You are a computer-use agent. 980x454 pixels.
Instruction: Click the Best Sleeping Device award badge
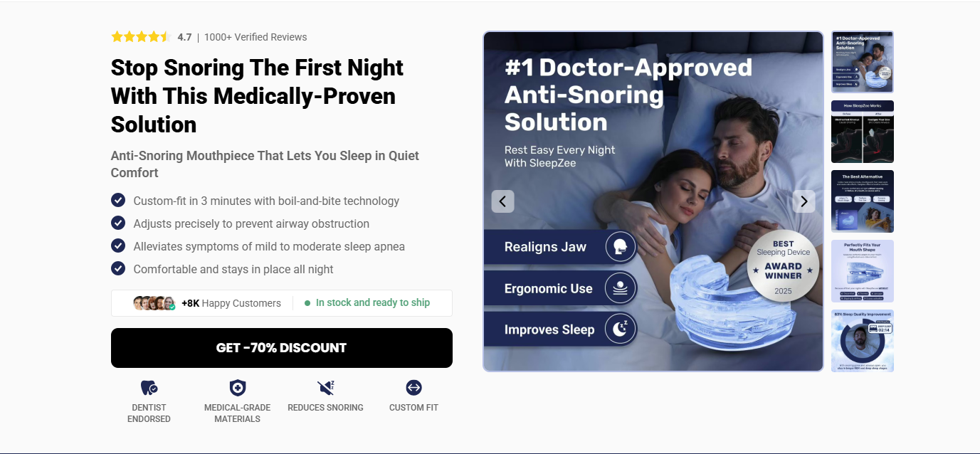coord(783,267)
